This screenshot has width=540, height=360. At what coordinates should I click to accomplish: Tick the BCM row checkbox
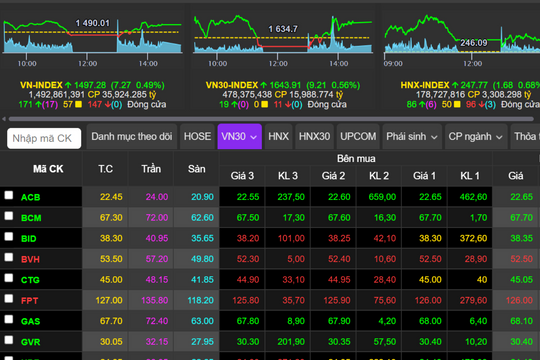(9, 216)
